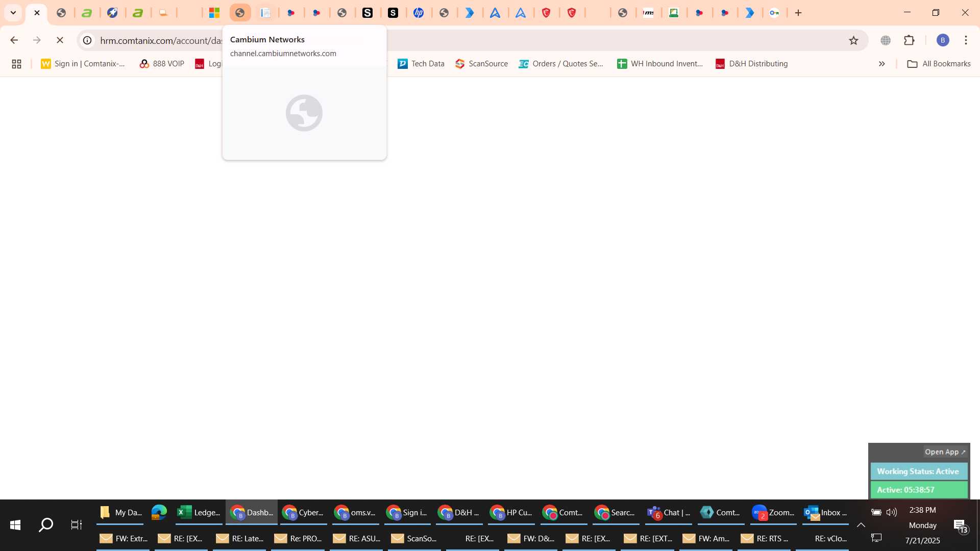Screen dimensions: 980x551
Task: Switch to Dashb... Chrome window
Action: [x=252, y=513]
